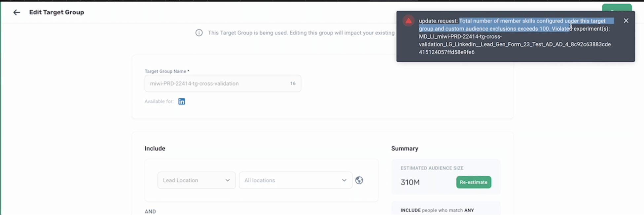
Task: Click the Re-estimate button
Action: [x=474, y=182]
